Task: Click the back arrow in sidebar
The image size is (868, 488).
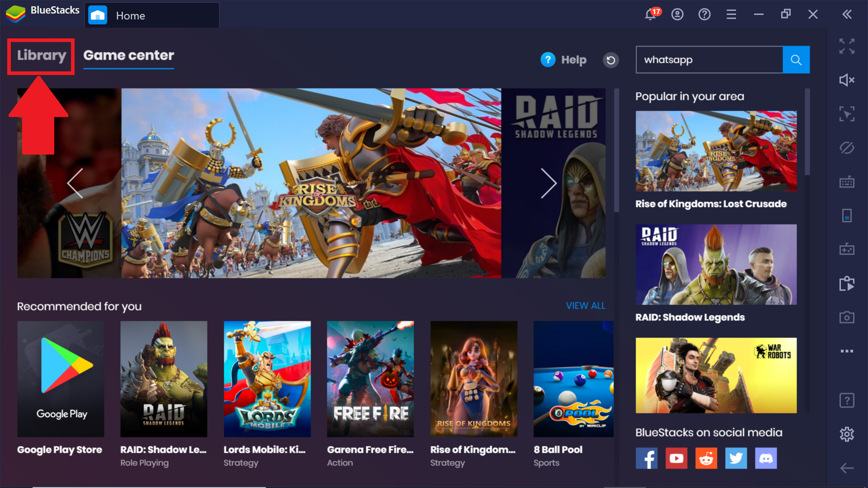Action: coord(847,468)
